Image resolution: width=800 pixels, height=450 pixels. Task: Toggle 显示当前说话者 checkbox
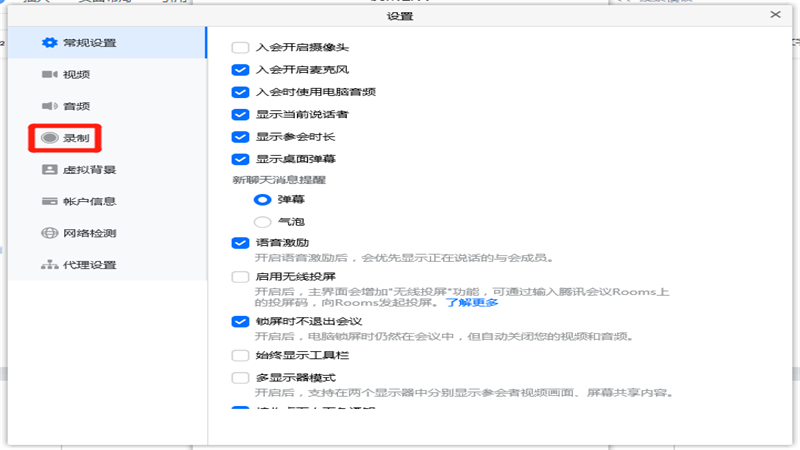[x=240, y=114]
